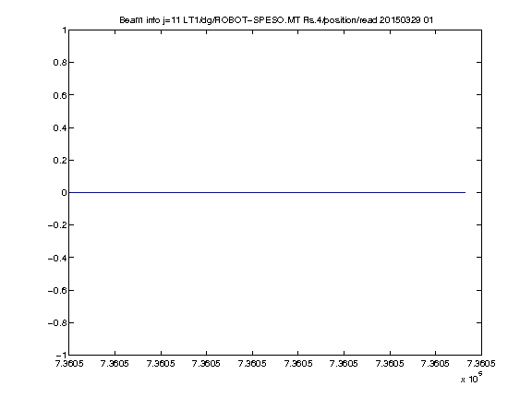The height and width of the screenshot is (399, 532).
Task: Click the y-axis label 0.2
Action: coord(59,160)
